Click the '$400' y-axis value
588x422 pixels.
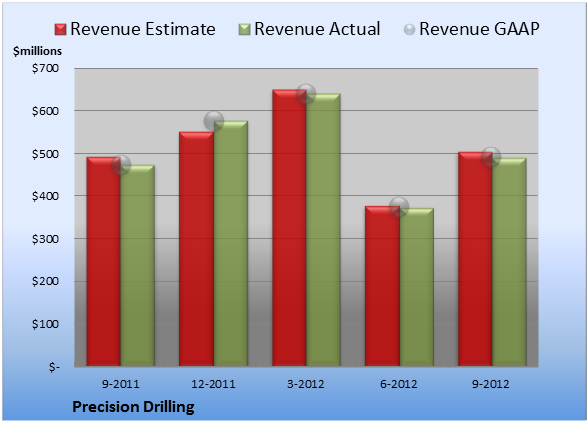tap(45, 196)
